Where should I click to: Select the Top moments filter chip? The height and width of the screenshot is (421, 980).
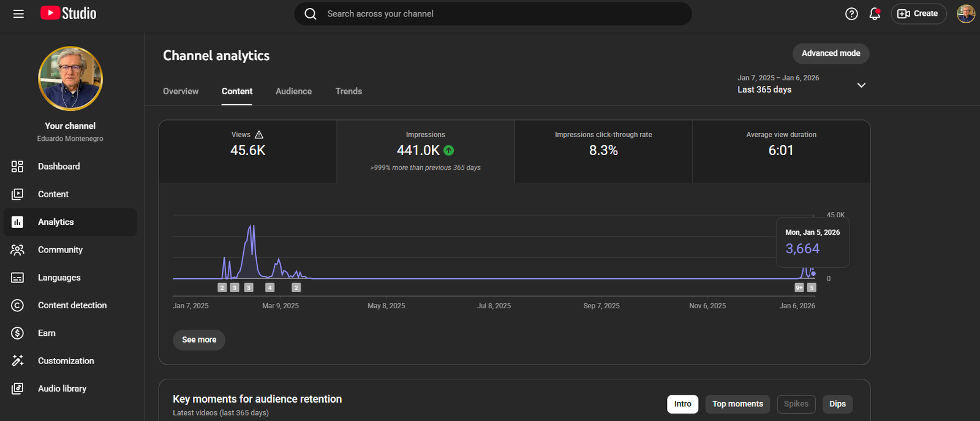coord(737,404)
